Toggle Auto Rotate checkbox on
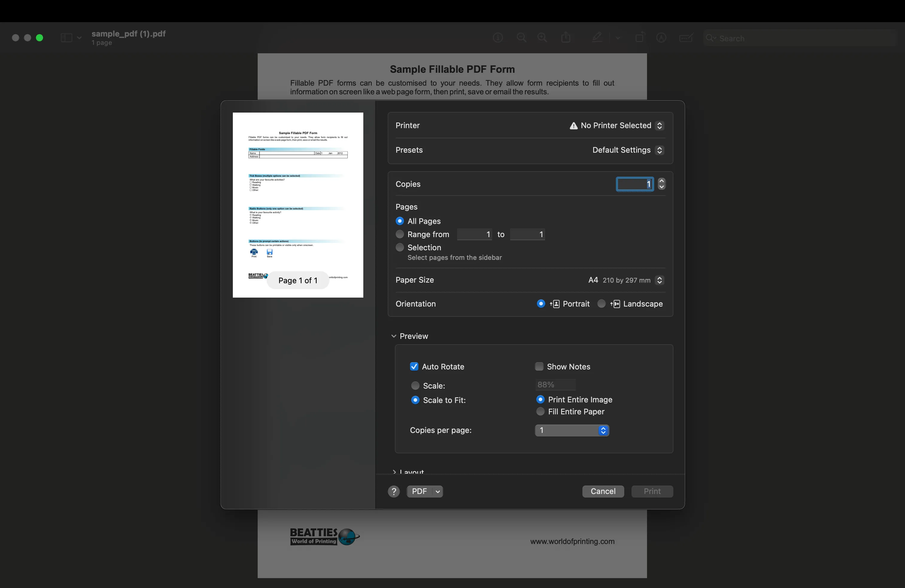905x588 pixels. pos(414,366)
